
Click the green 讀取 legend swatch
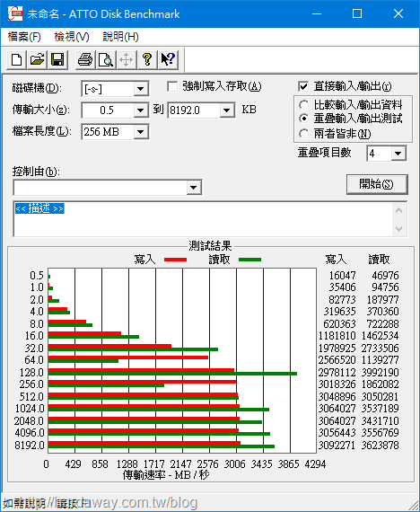tap(249, 260)
